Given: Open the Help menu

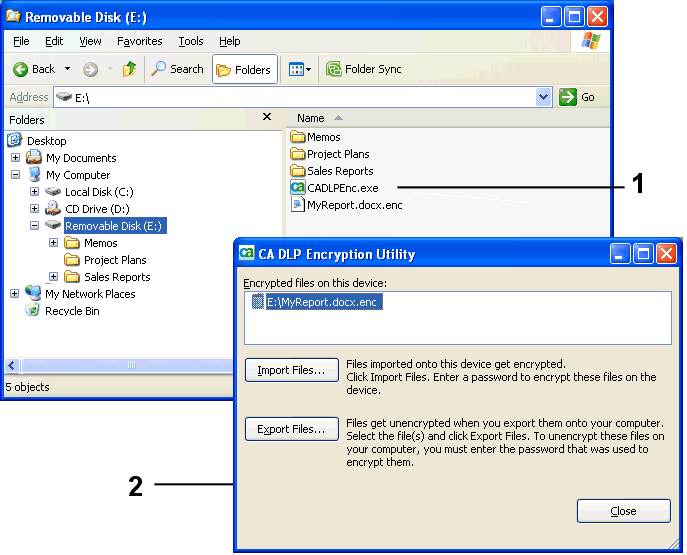Looking at the screenshot, I should point(230,41).
